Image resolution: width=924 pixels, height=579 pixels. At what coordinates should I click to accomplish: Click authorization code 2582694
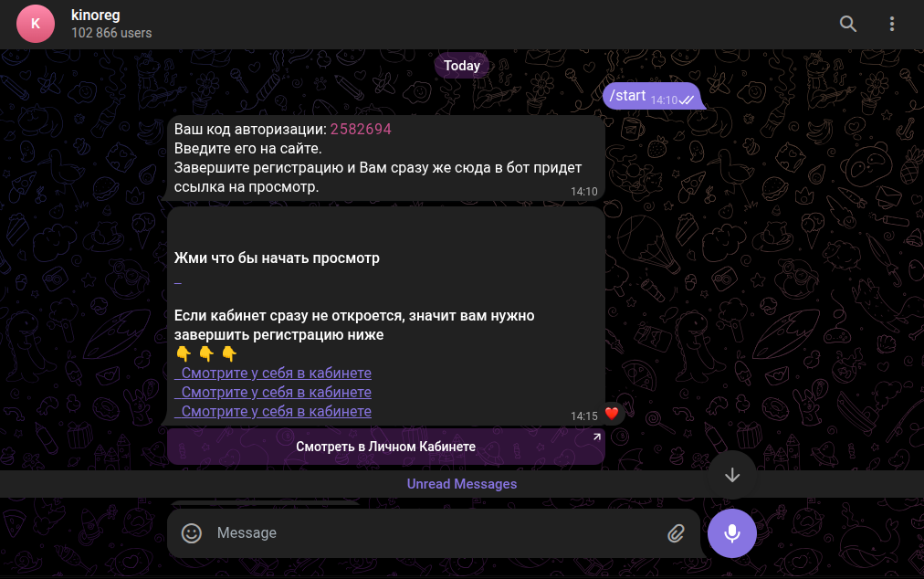[361, 129]
